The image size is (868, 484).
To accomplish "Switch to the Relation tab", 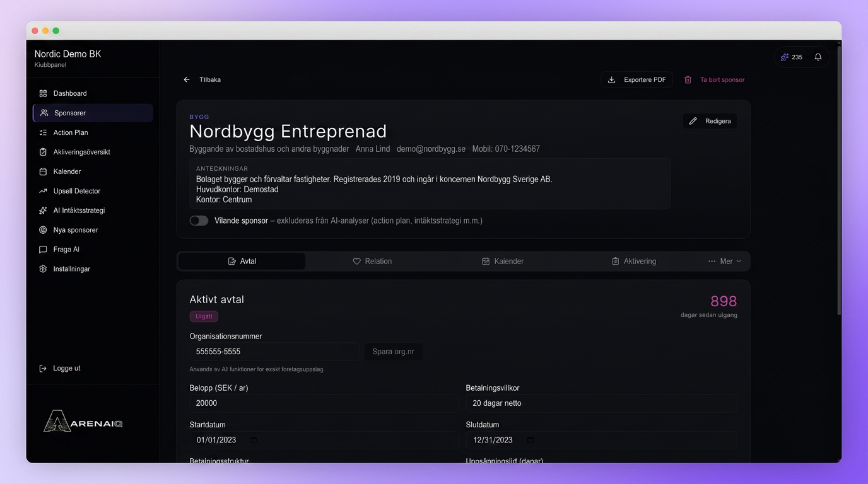I will pos(372,261).
